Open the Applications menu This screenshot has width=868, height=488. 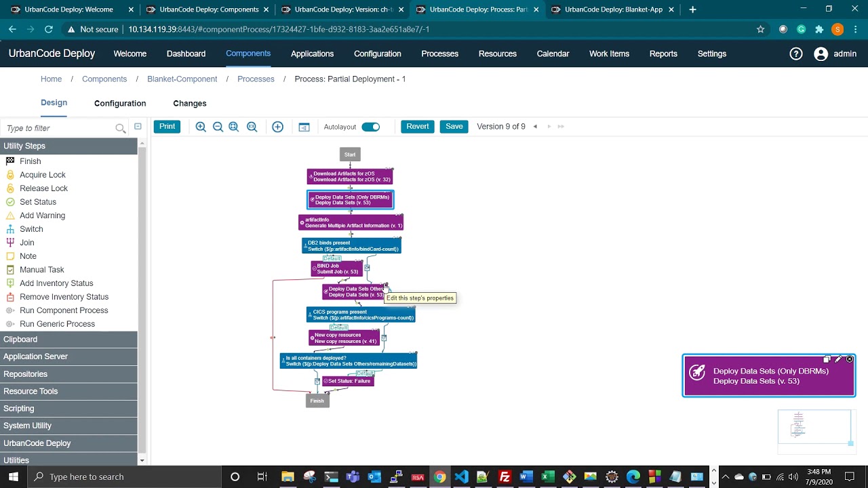click(312, 54)
